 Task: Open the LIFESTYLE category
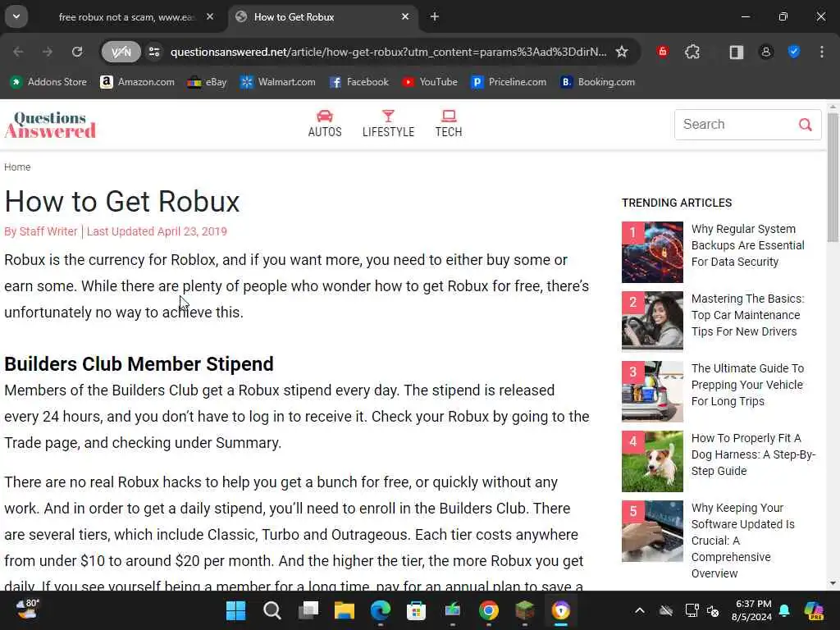388,125
